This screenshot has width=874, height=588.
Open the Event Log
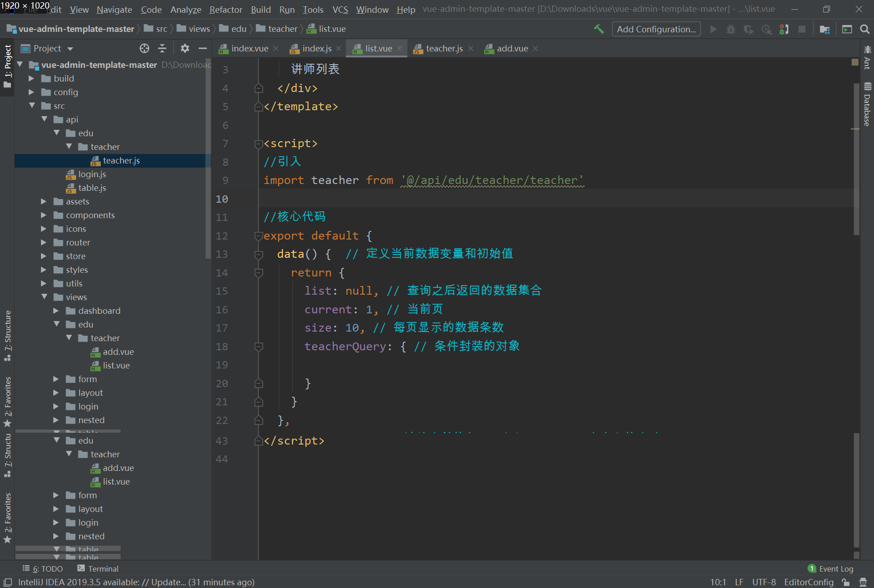(830, 569)
